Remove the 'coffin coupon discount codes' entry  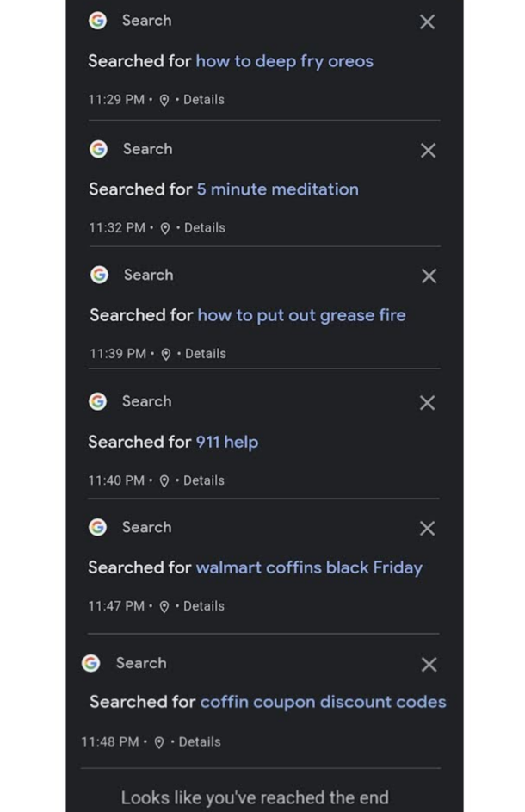[x=429, y=665]
